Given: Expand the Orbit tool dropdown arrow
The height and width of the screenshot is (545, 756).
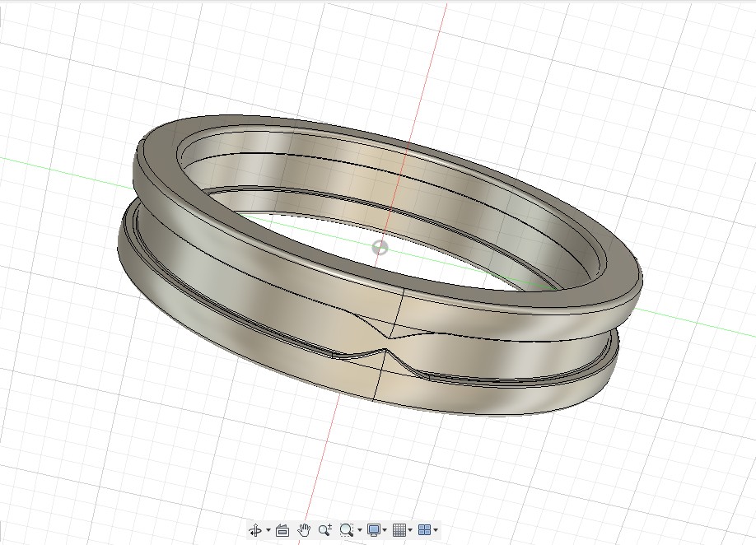Looking at the screenshot, I should [267, 529].
